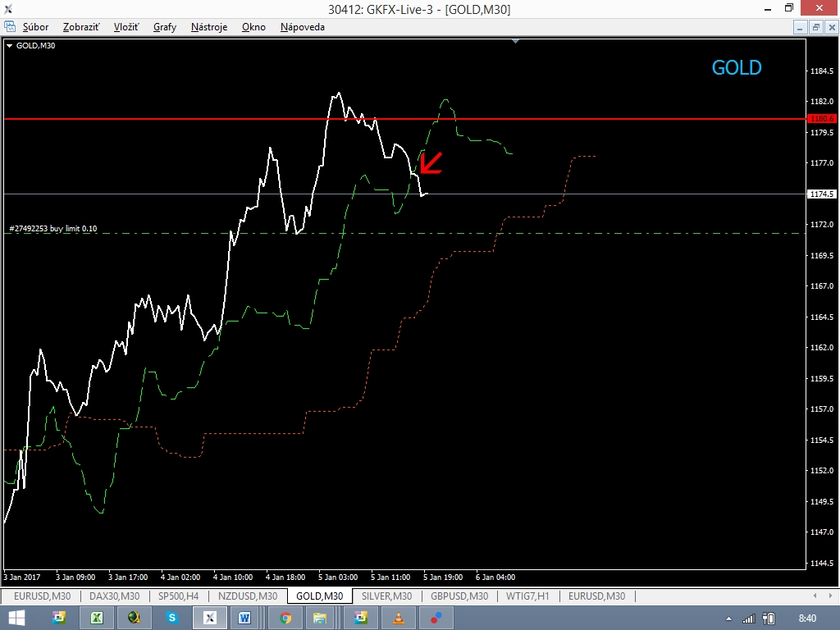Show hidden system tray icons
The height and width of the screenshot is (630, 840).
728,619
